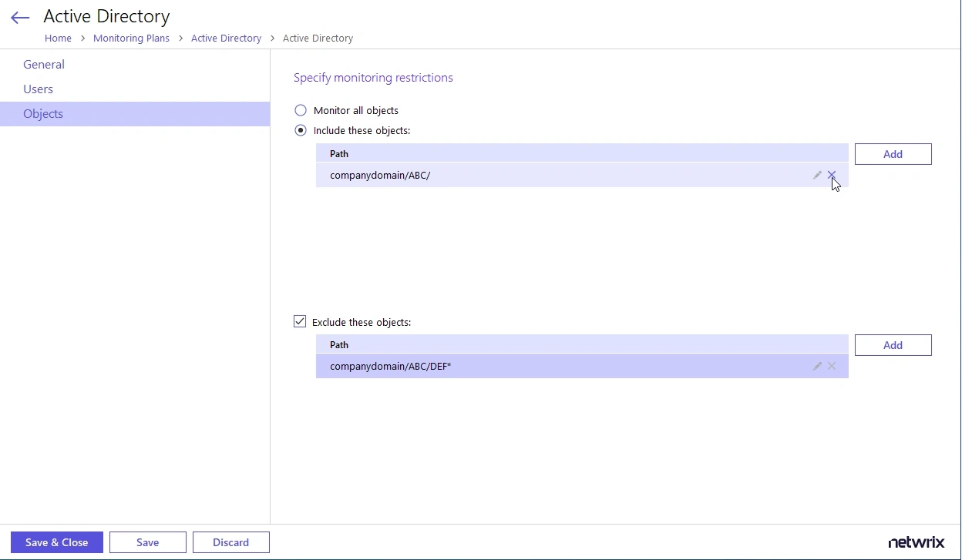Discard the monitoring plan changes
962x560 pixels.
230,542
